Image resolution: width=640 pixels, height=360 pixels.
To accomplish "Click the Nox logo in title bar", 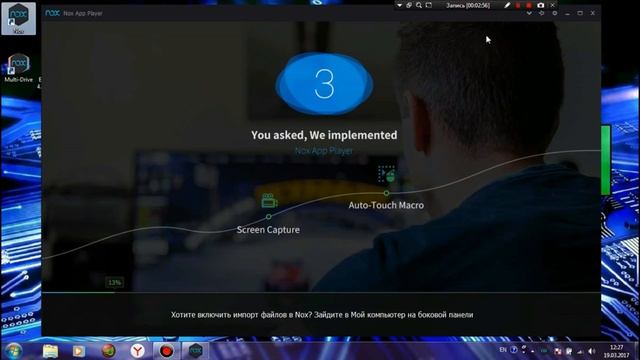I will pyautogui.click(x=52, y=13).
